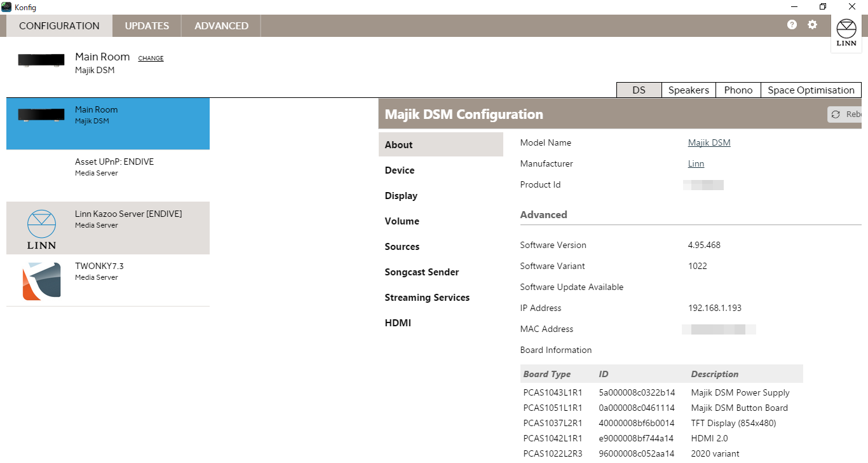Click IP address 192.168.1.193
868x463 pixels.
714,308
